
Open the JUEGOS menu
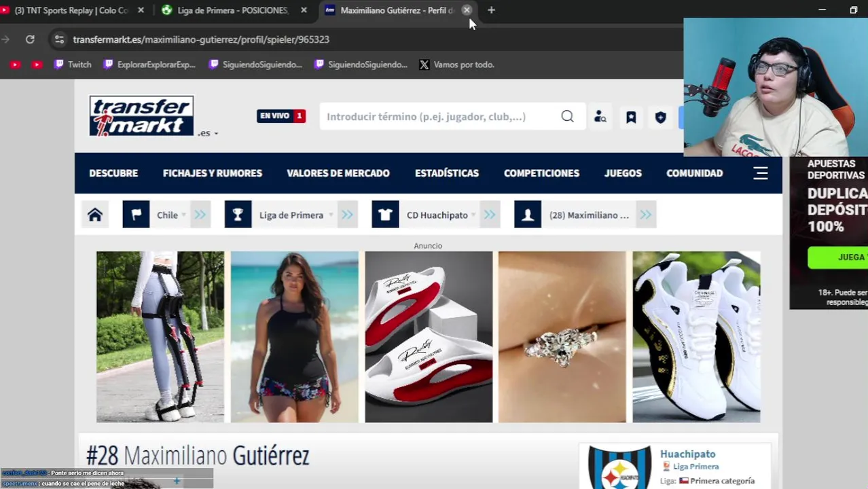point(623,173)
